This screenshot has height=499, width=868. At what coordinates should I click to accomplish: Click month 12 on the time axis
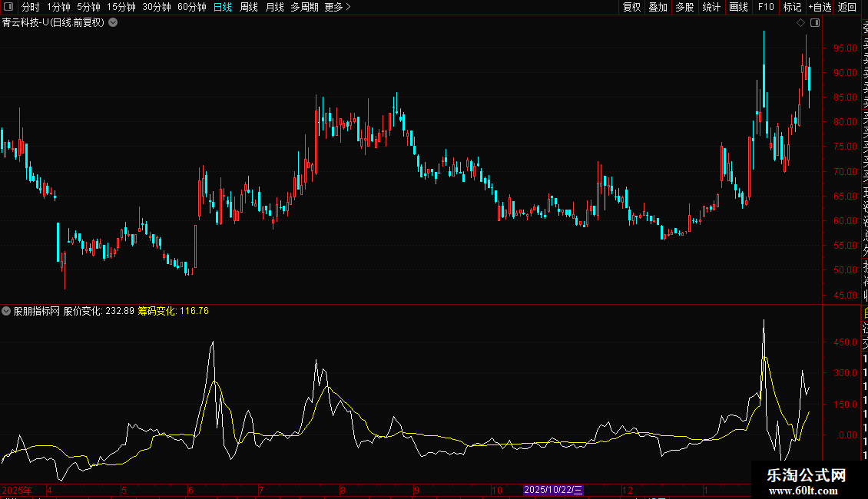tap(628, 490)
